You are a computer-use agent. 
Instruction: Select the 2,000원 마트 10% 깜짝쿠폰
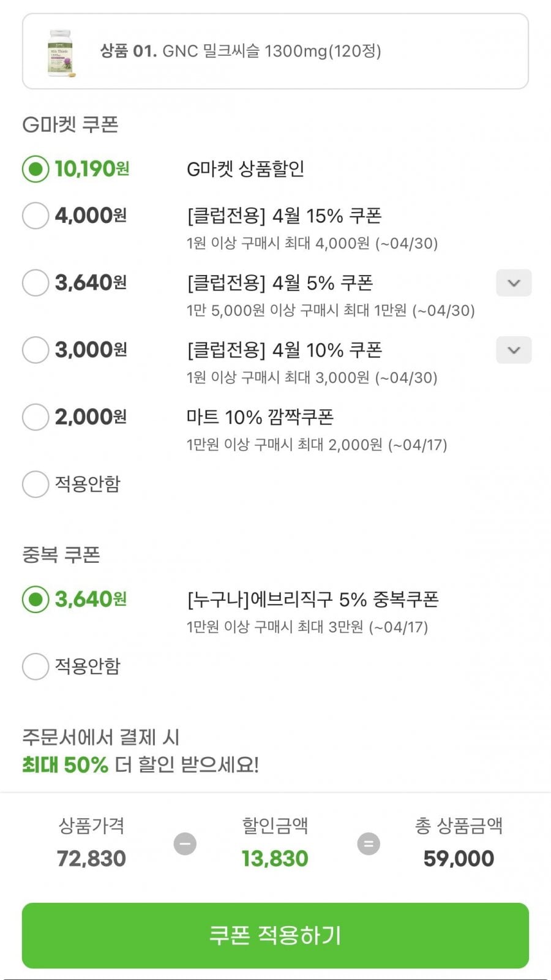pyautogui.click(x=36, y=417)
